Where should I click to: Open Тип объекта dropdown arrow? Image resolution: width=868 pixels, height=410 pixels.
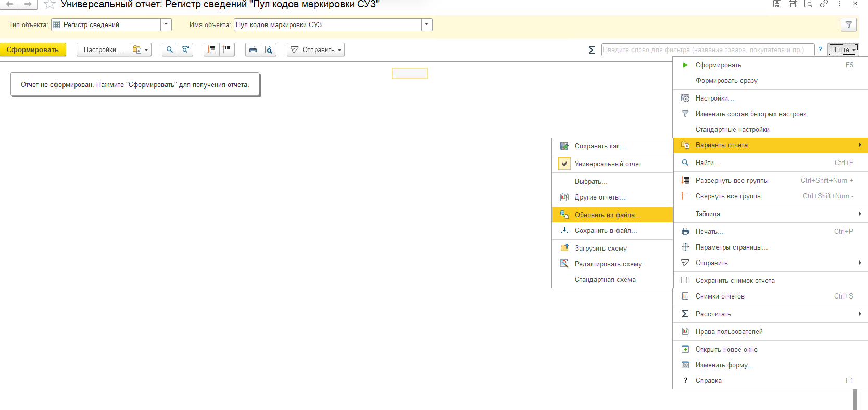(166, 24)
